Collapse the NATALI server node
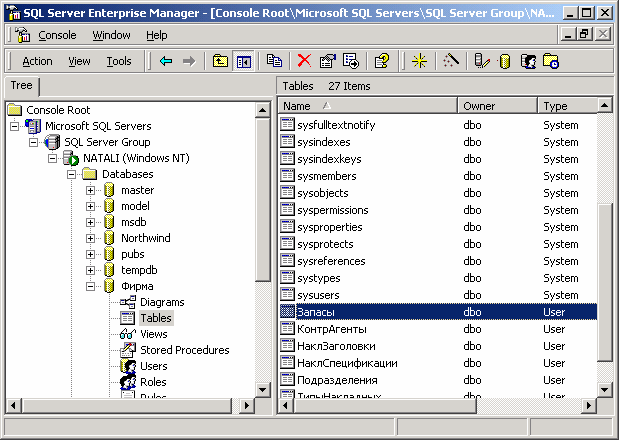This screenshot has width=619, height=440. 53,158
